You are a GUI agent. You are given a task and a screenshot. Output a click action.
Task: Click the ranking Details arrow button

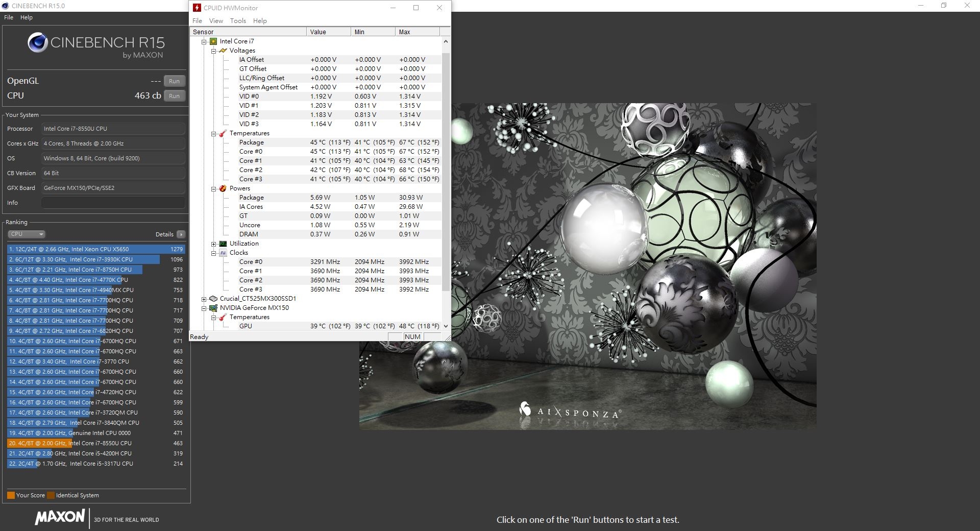(181, 234)
